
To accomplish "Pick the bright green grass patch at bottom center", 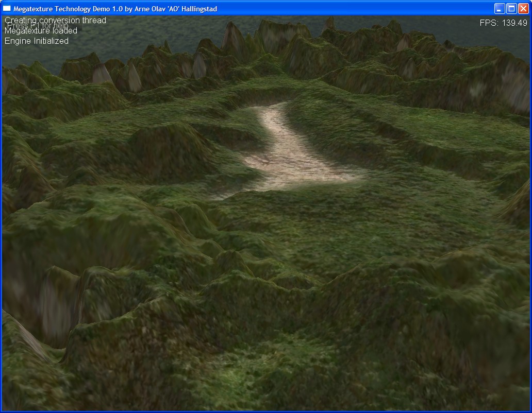I will pyautogui.click(x=273, y=360).
